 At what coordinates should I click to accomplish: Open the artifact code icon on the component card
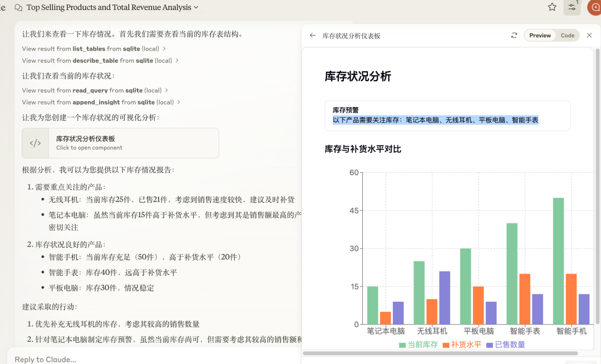click(x=35, y=143)
